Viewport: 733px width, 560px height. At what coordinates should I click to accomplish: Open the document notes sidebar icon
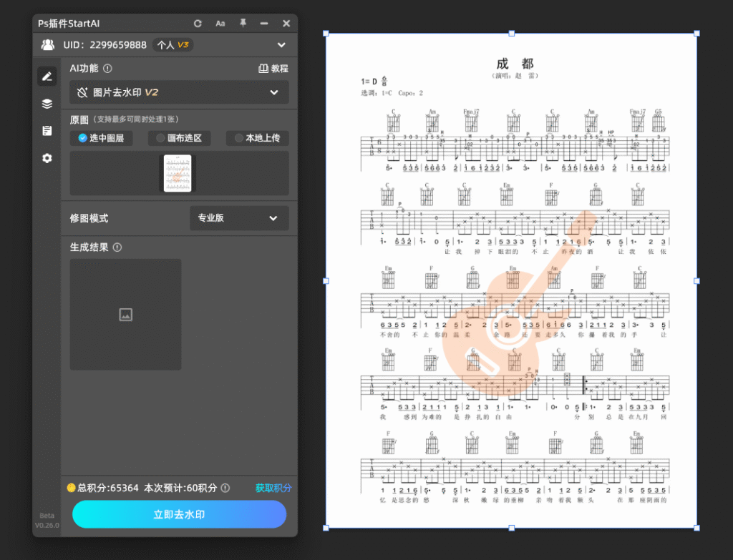click(47, 131)
